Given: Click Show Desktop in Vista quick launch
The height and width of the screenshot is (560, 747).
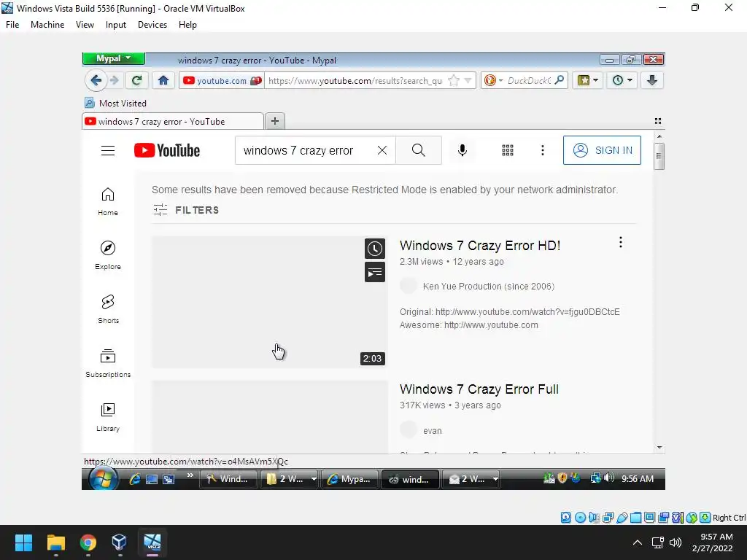Looking at the screenshot, I should point(152,480).
